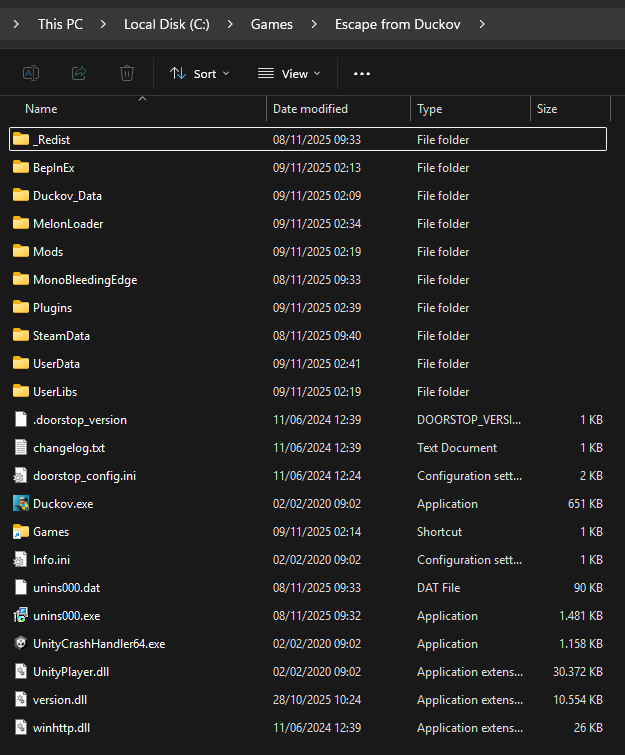Select the UserData folder icon

21,363
